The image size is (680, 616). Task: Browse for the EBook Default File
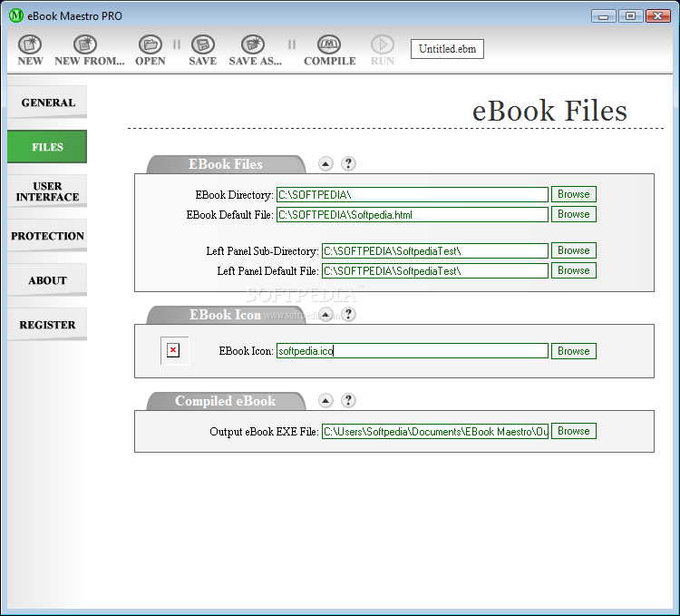pos(574,214)
